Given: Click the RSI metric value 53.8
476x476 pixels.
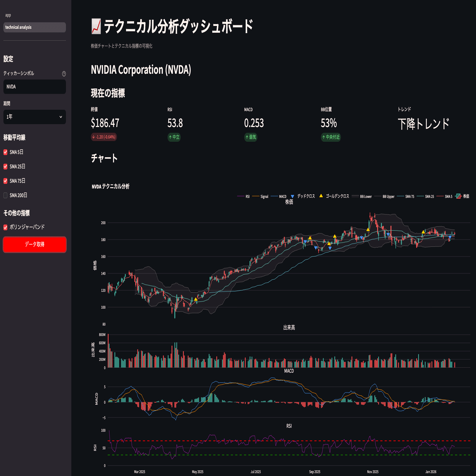Looking at the screenshot, I should coord(175,123).
